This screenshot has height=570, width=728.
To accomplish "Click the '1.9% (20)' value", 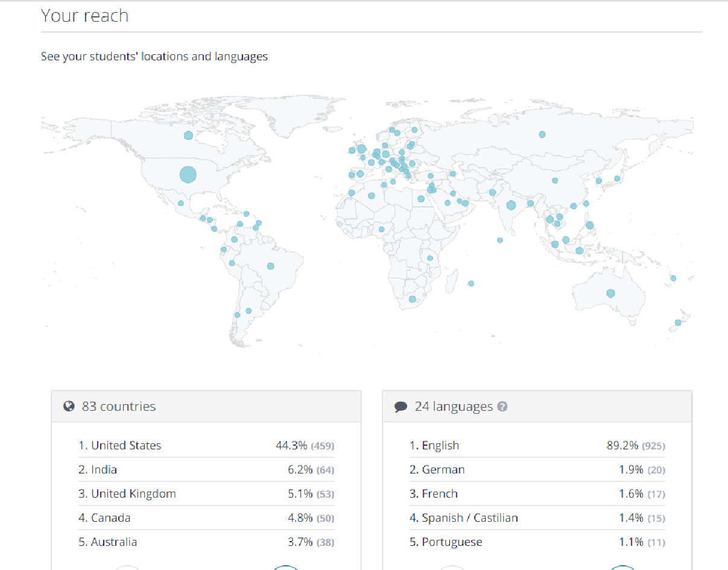I will click(642, 470).
